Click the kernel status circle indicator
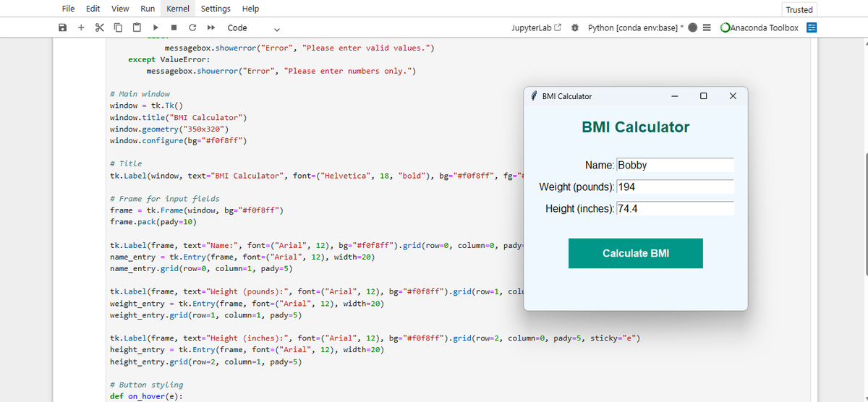The width and height of the screenshot is (868, 402). coord(692,27)
